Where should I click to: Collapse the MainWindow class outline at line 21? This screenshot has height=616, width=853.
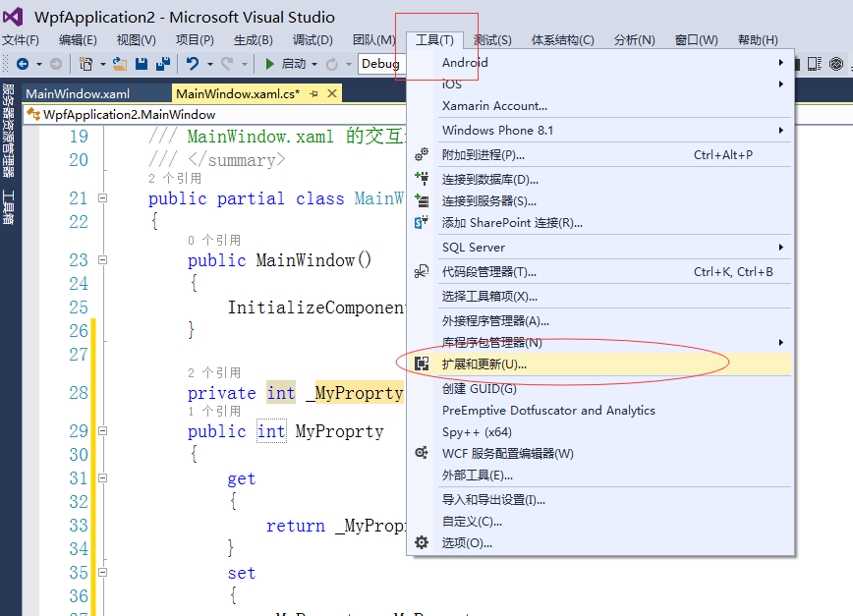(102, 198)
